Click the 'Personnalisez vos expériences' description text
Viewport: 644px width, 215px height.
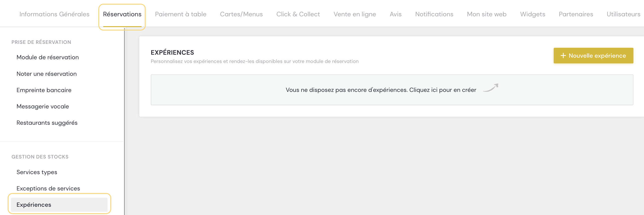254,61
